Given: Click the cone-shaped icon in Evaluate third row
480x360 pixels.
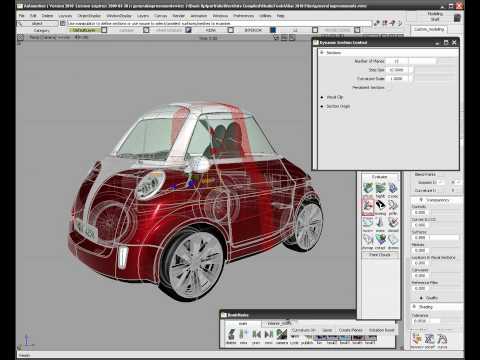Looking at the screenshot, I should [380, 222].
